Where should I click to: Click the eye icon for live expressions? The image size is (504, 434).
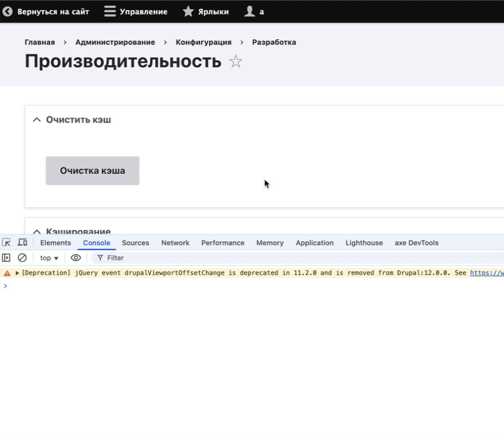pos(76,258)
